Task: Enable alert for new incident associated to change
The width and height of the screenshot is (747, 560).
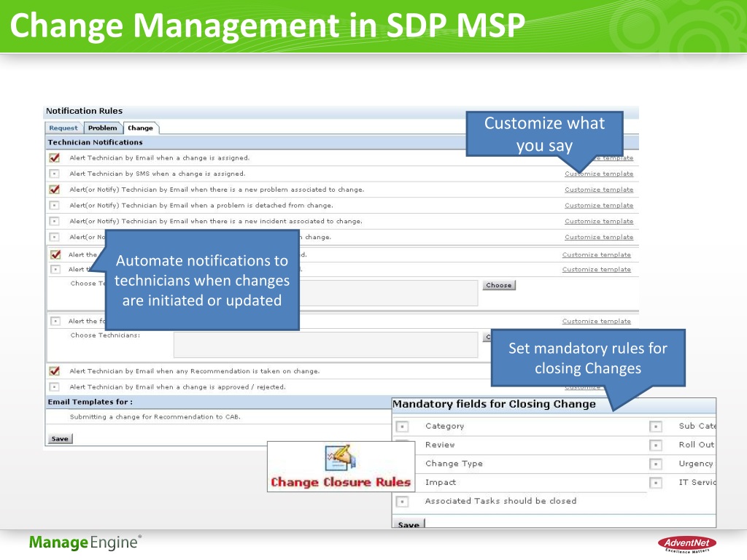Action: point(54,221)
